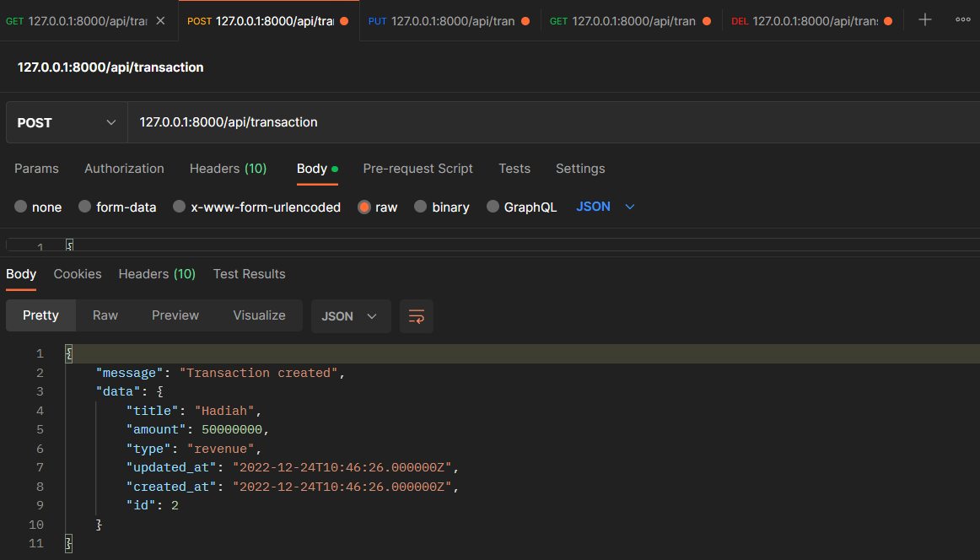This screenshot has height=560, width=980.
Task: Toggle word wrap icon in response toolbar
Action: (x=417, y=316)
